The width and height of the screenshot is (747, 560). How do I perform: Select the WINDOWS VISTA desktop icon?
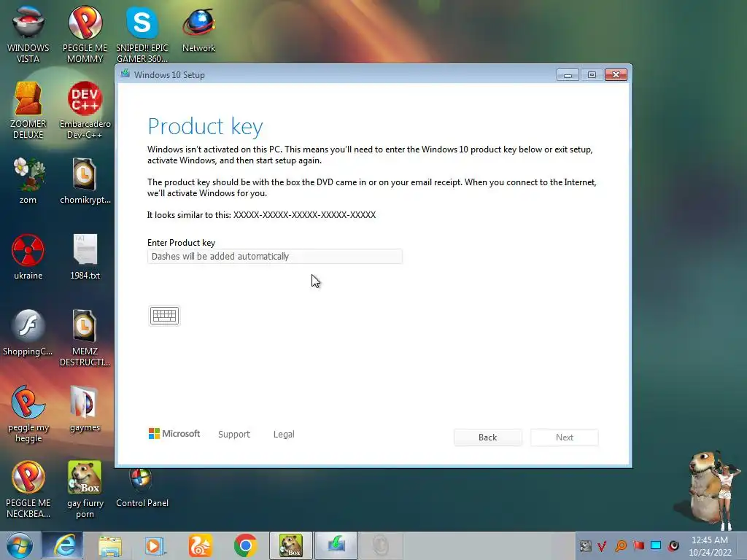(28, 34)
